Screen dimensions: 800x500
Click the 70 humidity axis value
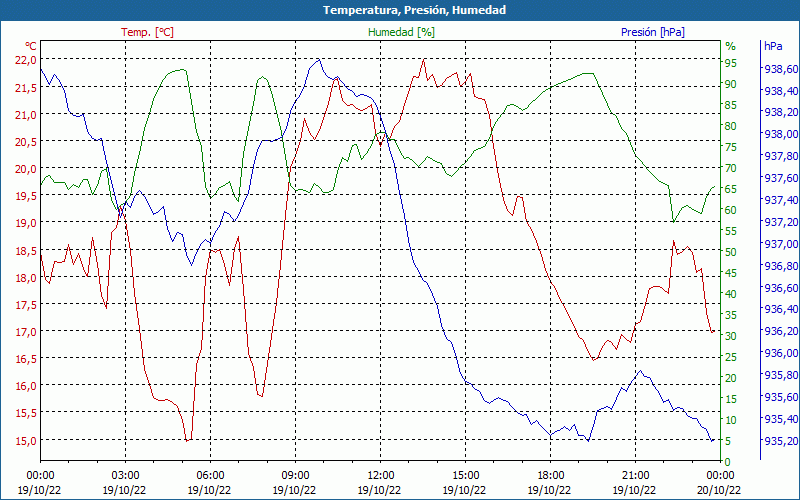(731, 168)
